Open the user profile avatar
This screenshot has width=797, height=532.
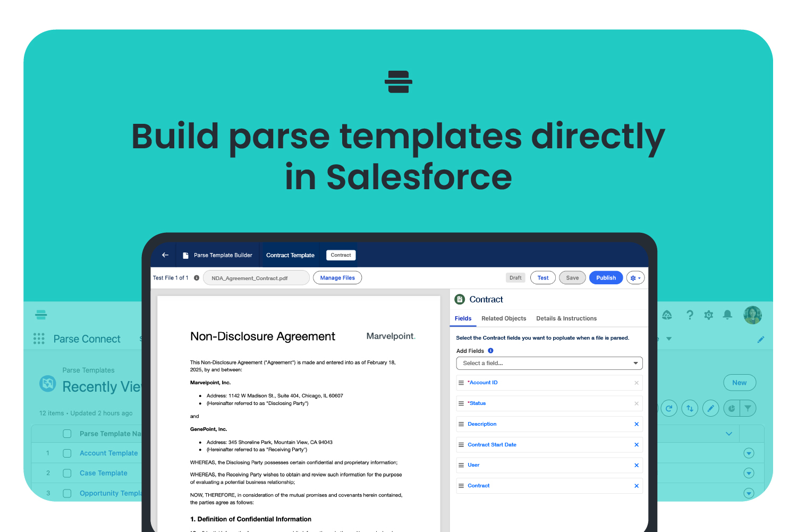[753, 315]
